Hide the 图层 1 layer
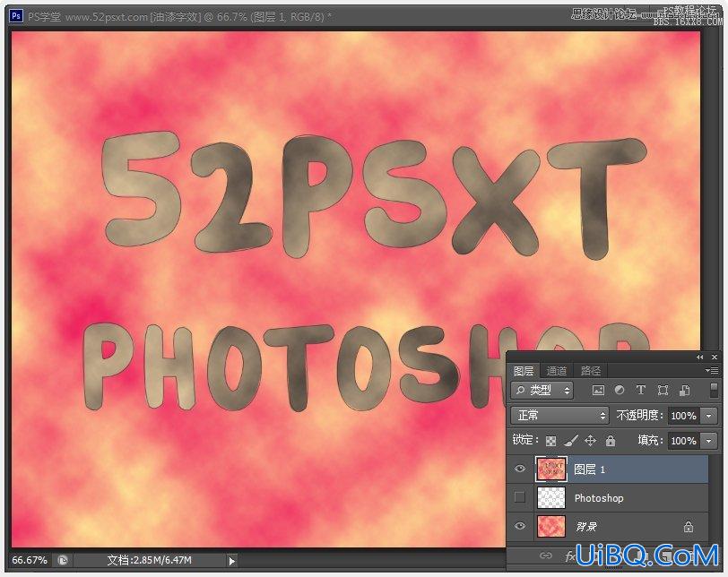728x577 pixels. pyautogui.click(x=520, y=469)
